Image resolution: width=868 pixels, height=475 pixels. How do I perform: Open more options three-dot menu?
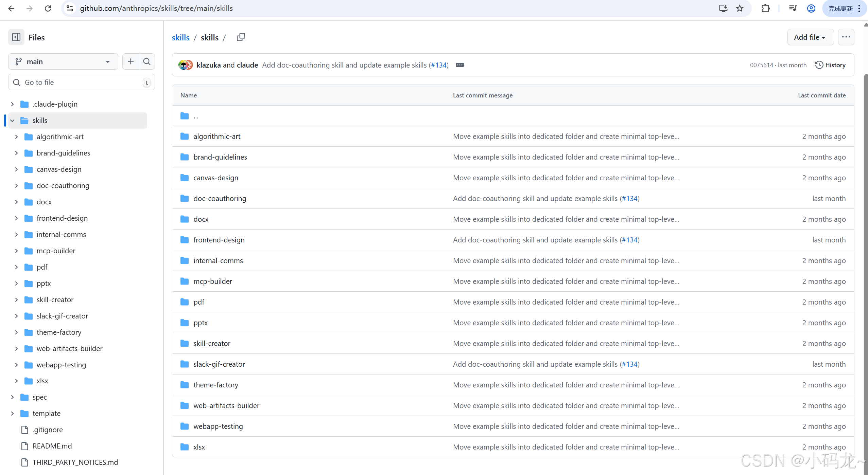846,37
